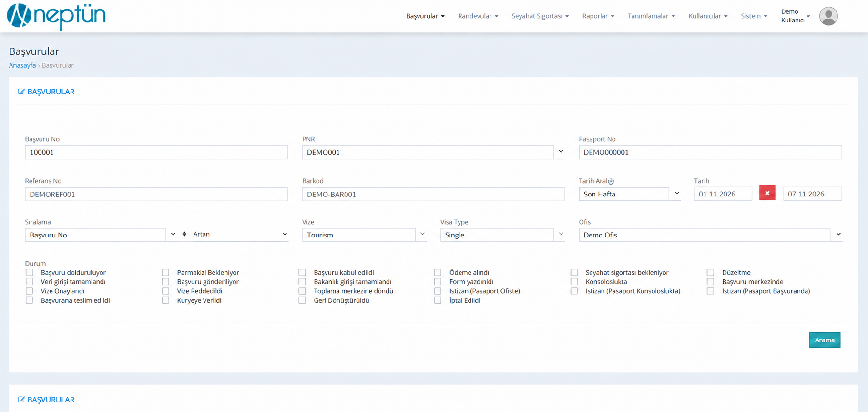Click the Neptün logo

[x=56, y=16]
